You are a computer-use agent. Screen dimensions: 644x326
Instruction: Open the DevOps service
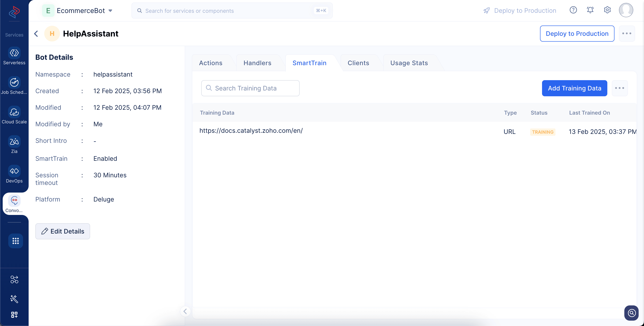click(14, 174)
